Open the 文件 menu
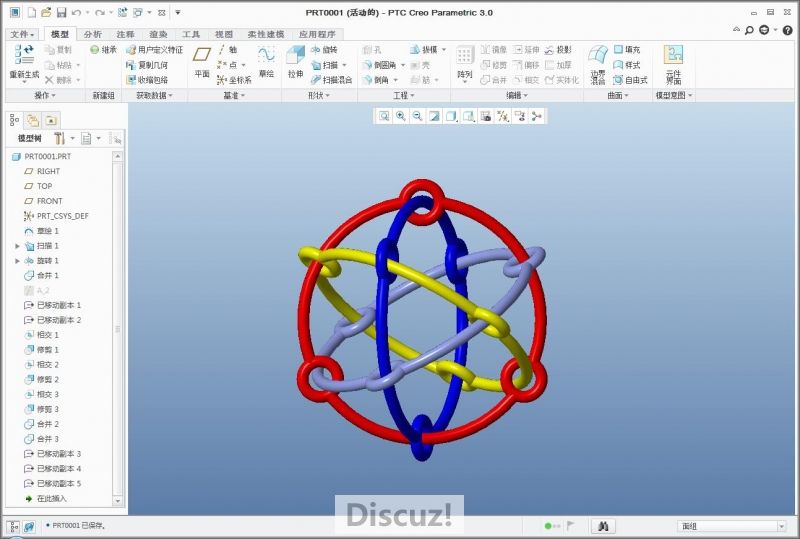Image resolution: width=800 pixels, height=539 pixels. coord(22,34)
